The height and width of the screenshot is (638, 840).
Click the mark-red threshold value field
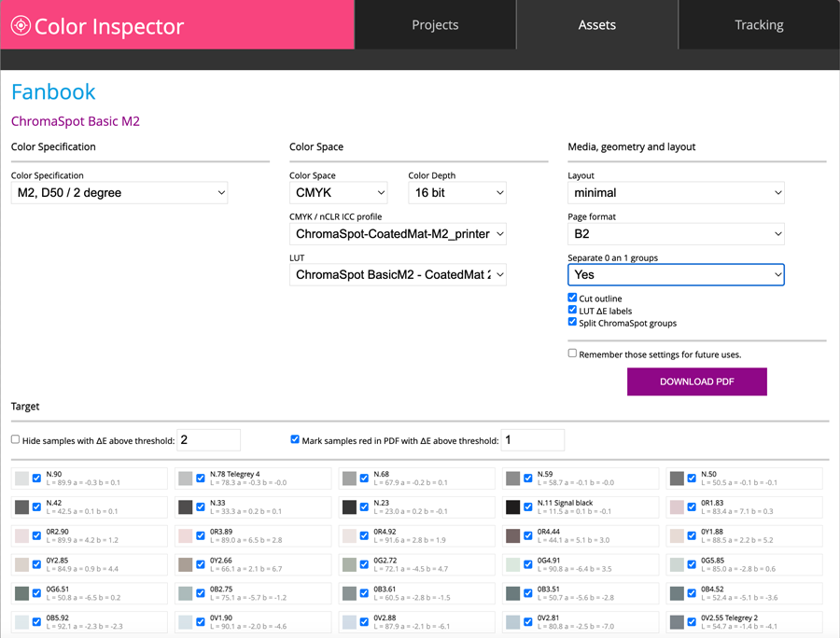[x=533, y=440]
